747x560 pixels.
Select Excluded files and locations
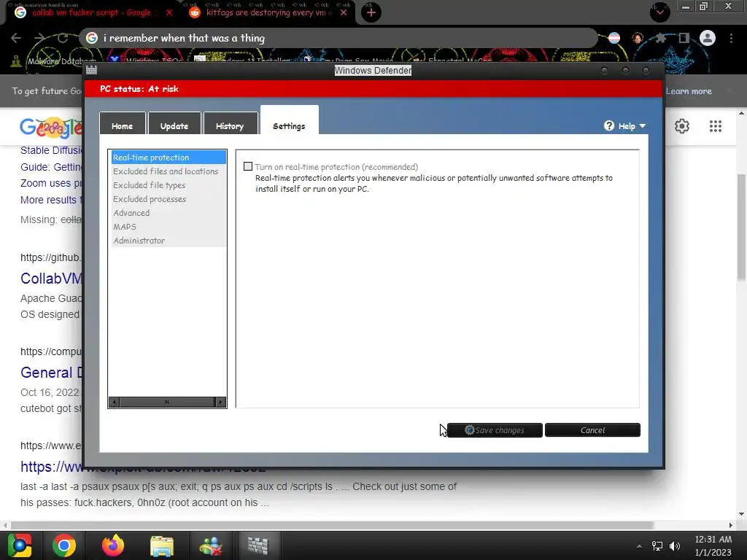169,171
